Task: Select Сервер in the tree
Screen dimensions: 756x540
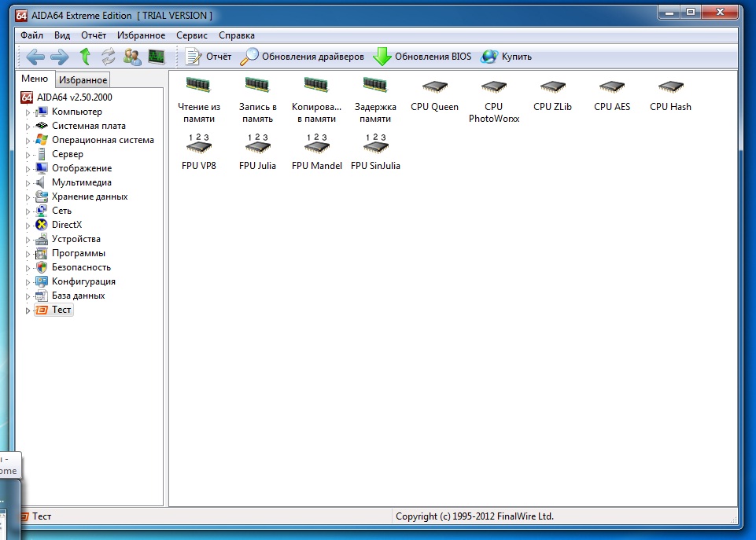Action: pos(68,154)
